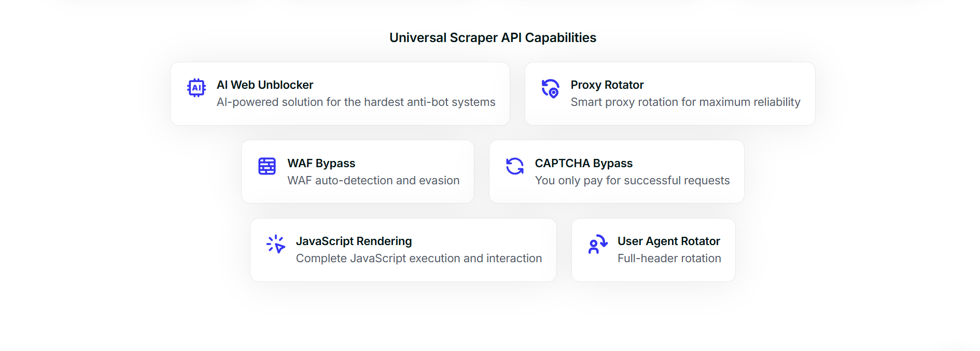980x351 pixels.
Task: Click the CAPTCHA Bypass refresh arrows icon
Action: (x=515, y=166)
